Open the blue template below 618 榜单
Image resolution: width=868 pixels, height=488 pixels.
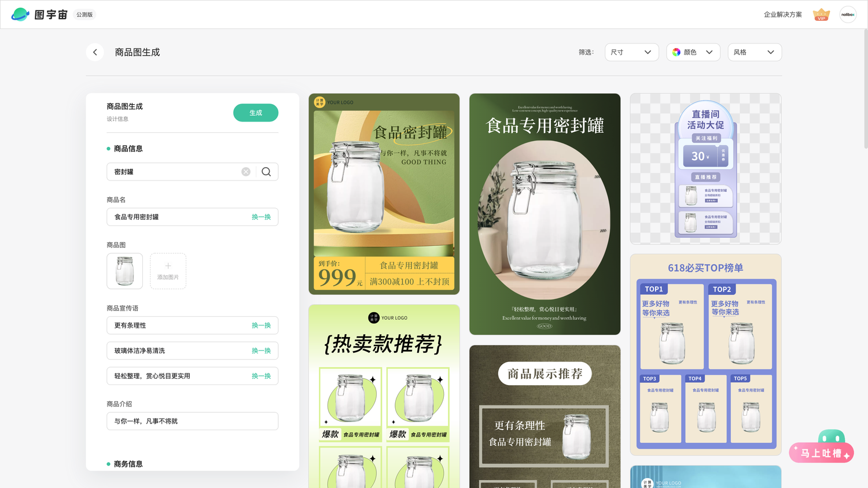[x=705, y=476]
